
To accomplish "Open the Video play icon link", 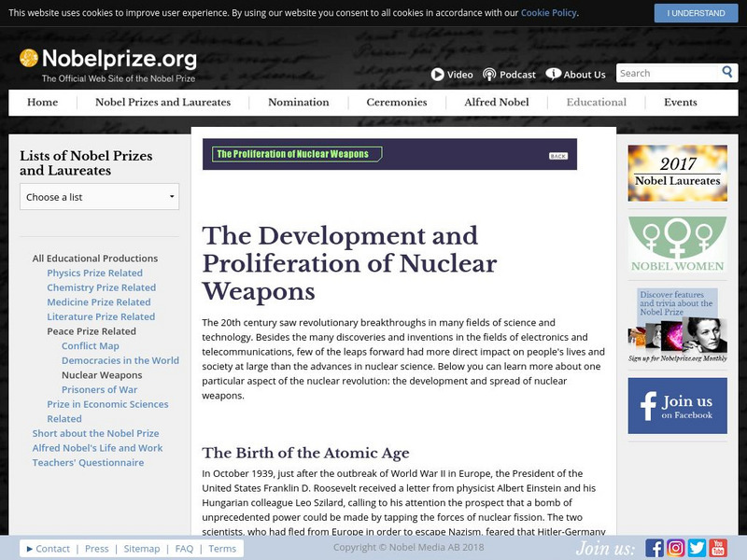I will pos(437,75).
